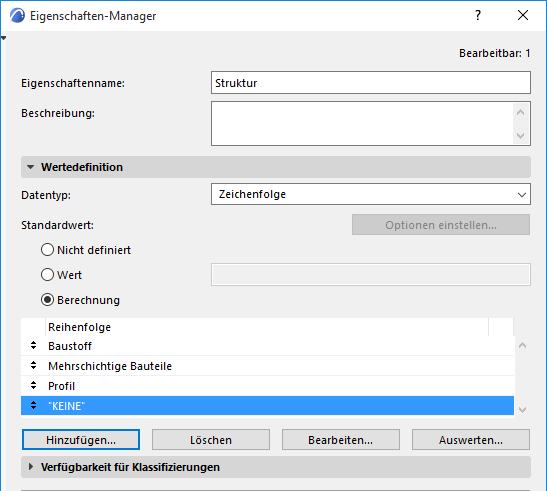Viewport: 547px width, 491px height.
Task: Click the Eigenschaftenname field containing Struktur
Action: pos(371,83)
